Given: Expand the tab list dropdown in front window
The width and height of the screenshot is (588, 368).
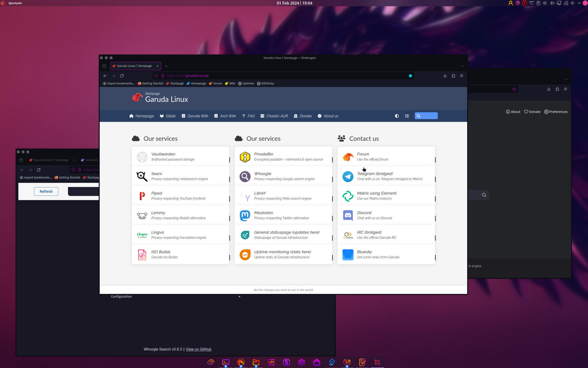Looking at the screenshot, I should click(462, 66).
